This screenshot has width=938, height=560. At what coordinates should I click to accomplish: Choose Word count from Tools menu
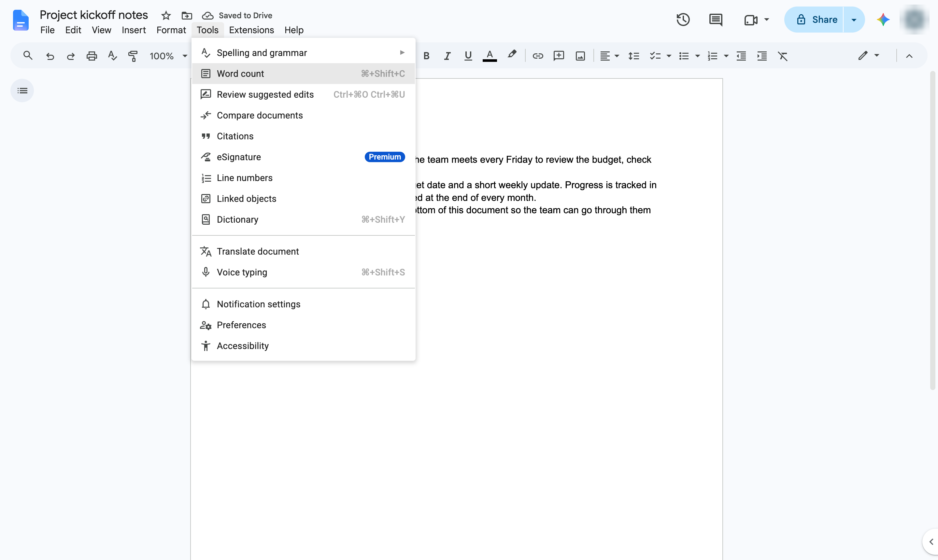pos(303,74)
